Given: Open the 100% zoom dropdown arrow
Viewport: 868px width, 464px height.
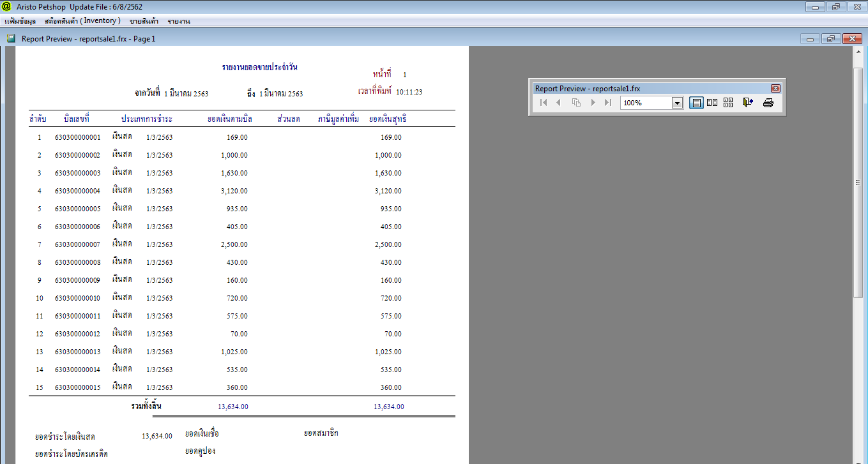Looking at the screenshot, I should coord(677,103).
